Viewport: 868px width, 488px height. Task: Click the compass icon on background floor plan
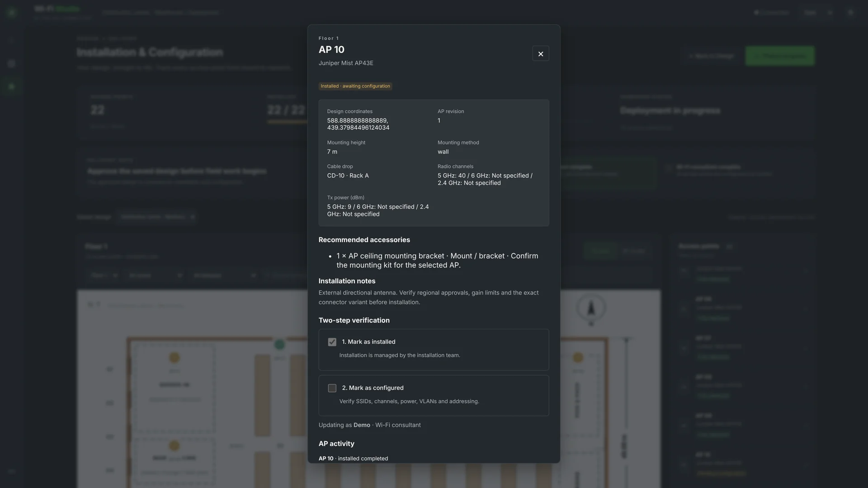(591, 308)
